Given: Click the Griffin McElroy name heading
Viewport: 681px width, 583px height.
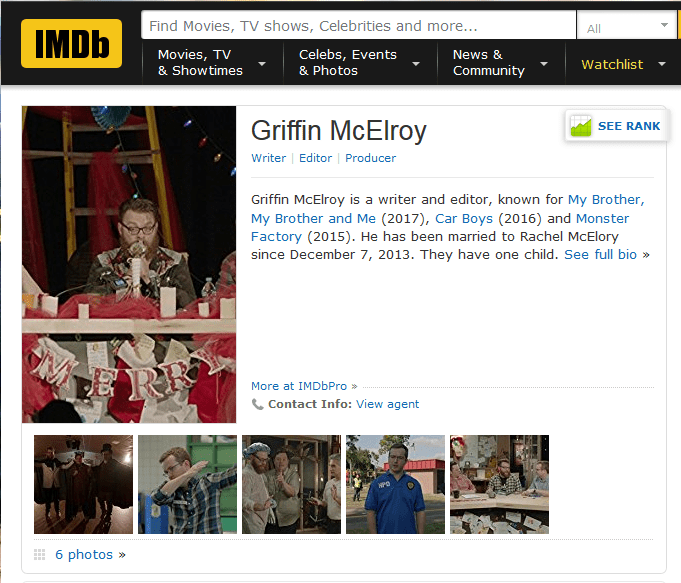Looking at the screenshot, I should point(339,131).
